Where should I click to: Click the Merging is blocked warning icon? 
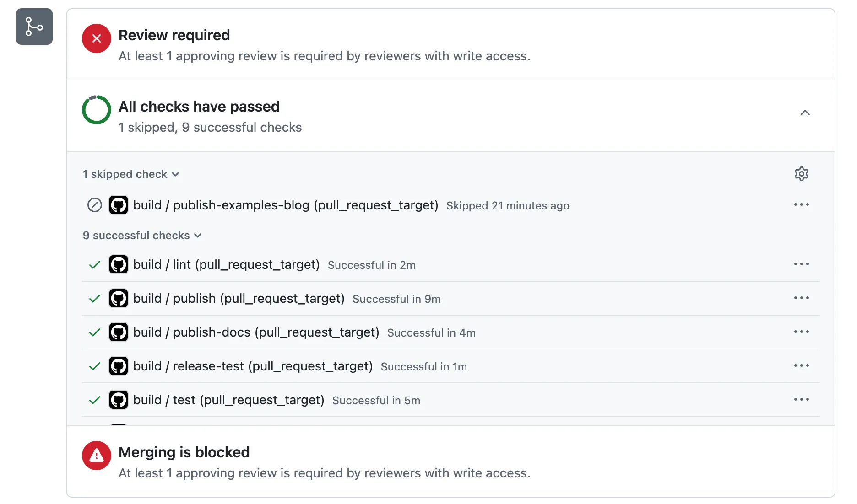tap(97, 456)
